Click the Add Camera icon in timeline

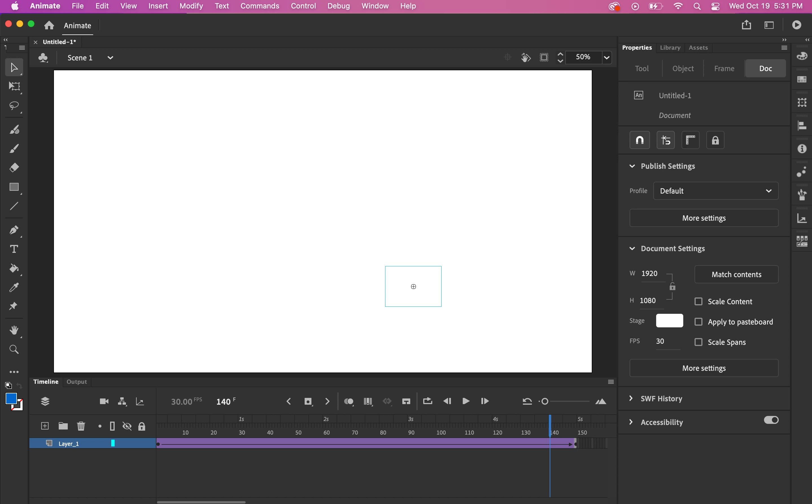[104, 401]
